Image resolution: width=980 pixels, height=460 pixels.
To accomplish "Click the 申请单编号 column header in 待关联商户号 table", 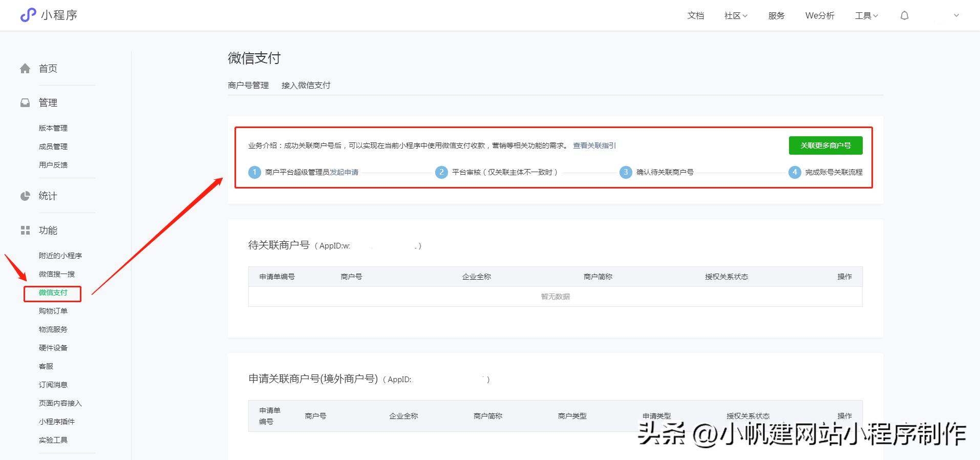I will tap(277, 277).
